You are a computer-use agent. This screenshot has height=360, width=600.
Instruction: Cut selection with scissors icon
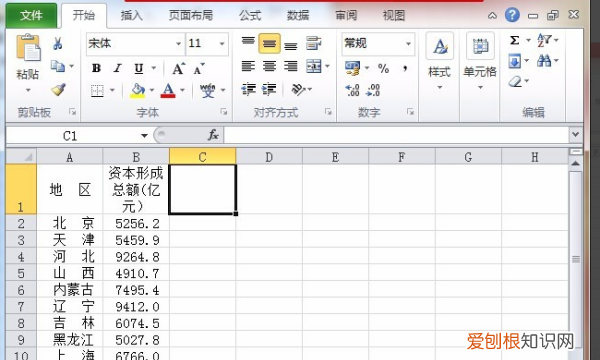coord(57,43)
